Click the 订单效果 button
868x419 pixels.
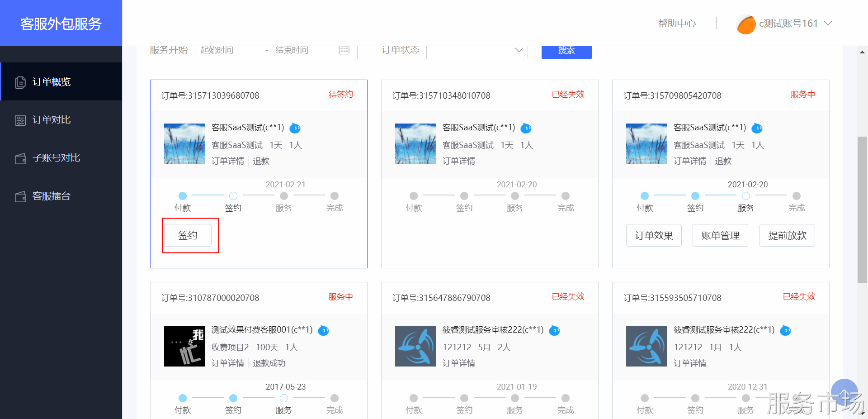point(654,235)
